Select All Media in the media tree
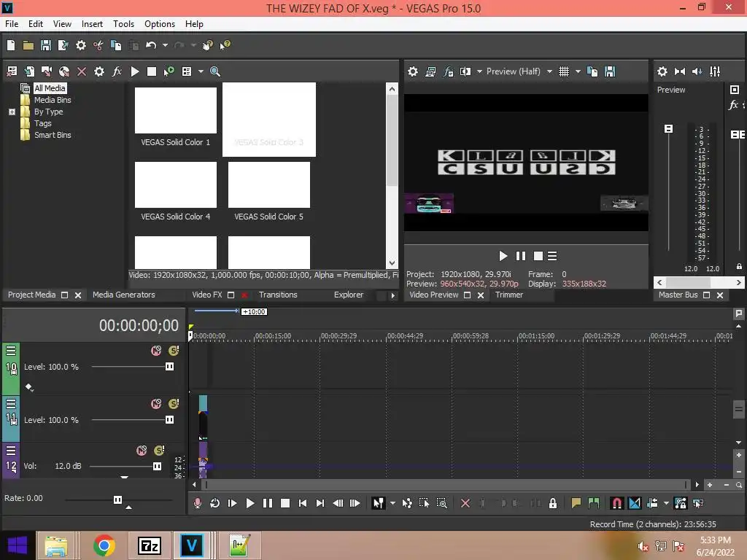 pyautogui.click(x=50, y=88)
